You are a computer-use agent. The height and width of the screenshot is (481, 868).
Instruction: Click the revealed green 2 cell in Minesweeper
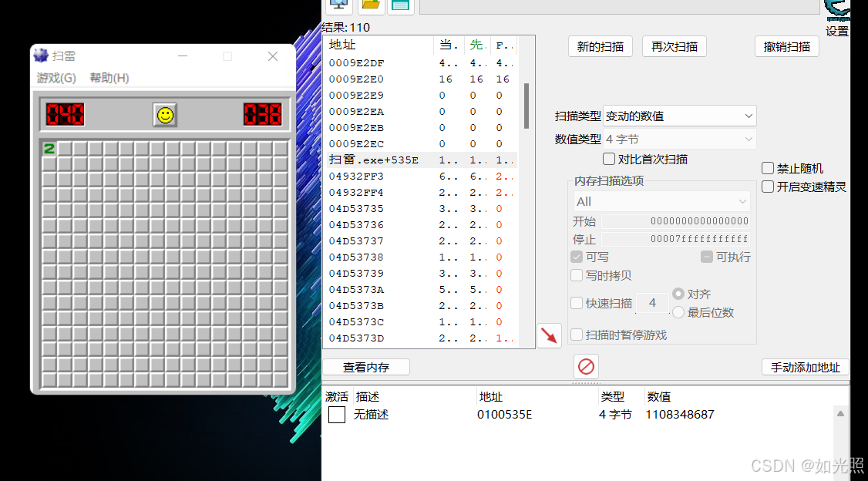(49, 148)
